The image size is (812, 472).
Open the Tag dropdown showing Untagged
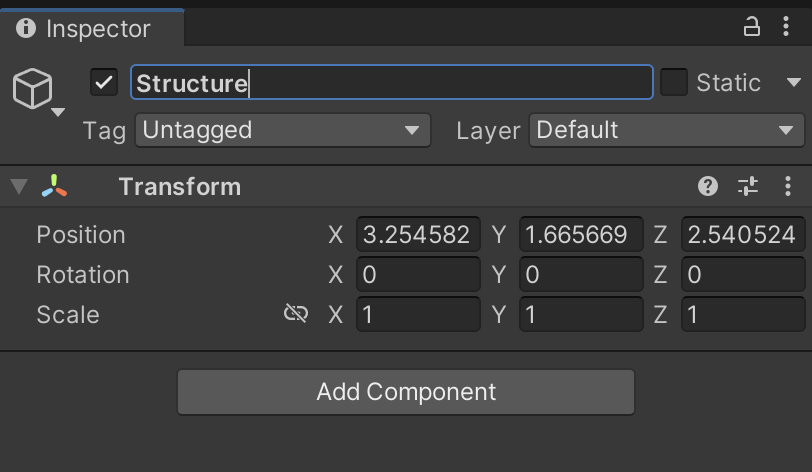(x=282, y=130)
